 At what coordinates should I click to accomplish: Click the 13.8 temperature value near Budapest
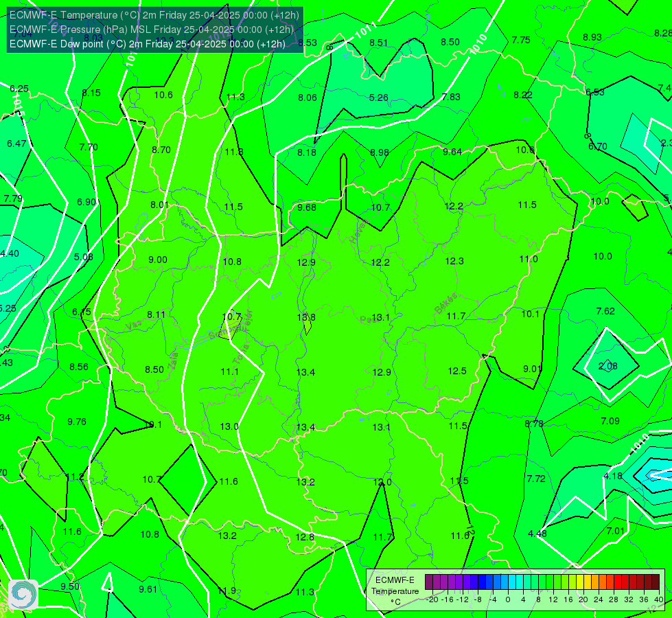click(x=306, y=317)
